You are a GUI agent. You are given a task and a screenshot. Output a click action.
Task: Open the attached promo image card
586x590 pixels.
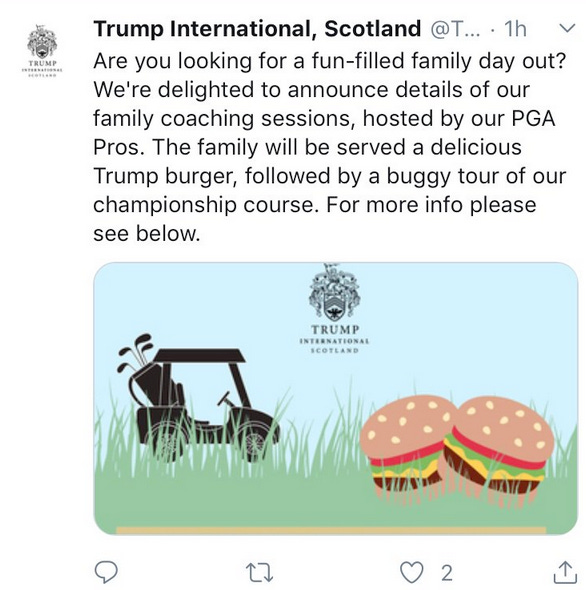[x=335, y=398]
